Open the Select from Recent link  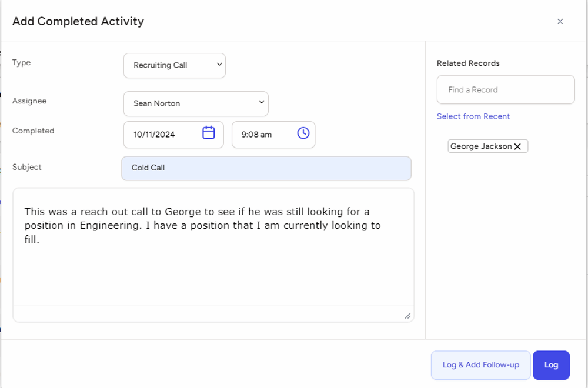pos(473,116)
